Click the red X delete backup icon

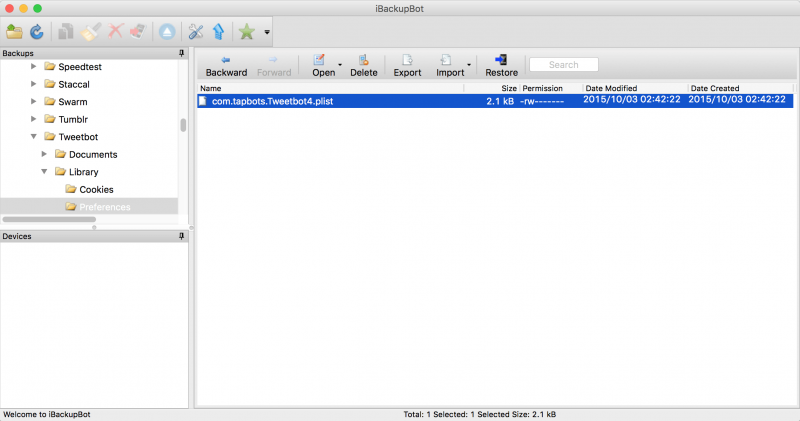(x=115, y=32)
